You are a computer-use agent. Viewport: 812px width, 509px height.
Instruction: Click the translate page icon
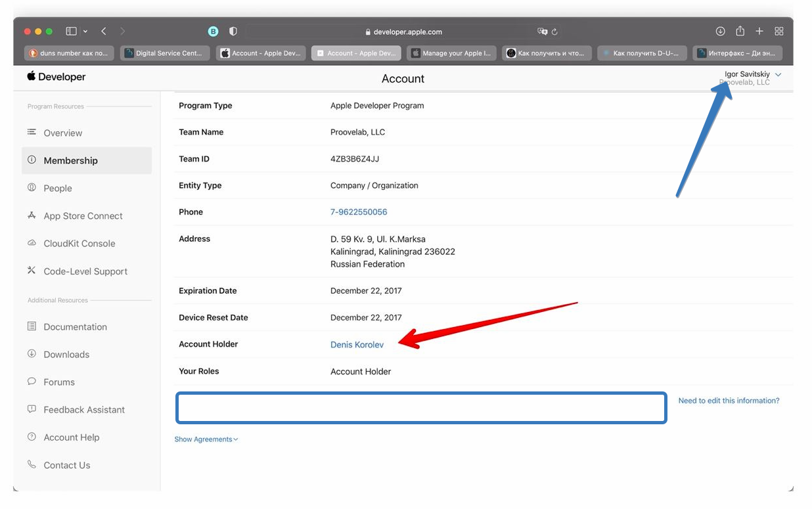tap(541, 32)
